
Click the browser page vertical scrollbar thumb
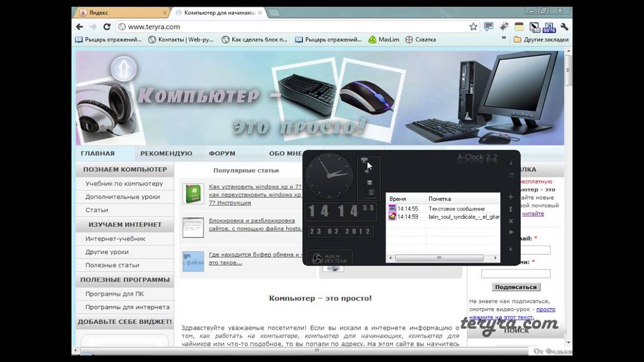tap(569, 70)
